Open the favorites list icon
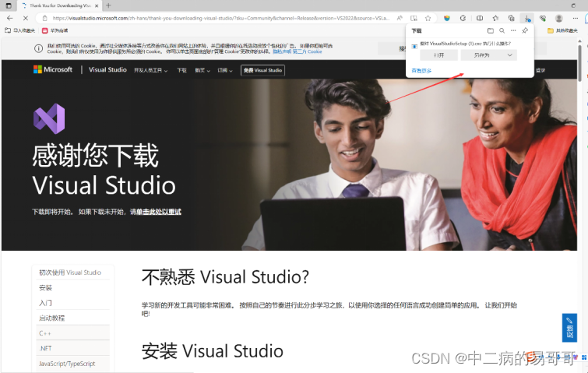588x373 pixels. coord(495,18)
